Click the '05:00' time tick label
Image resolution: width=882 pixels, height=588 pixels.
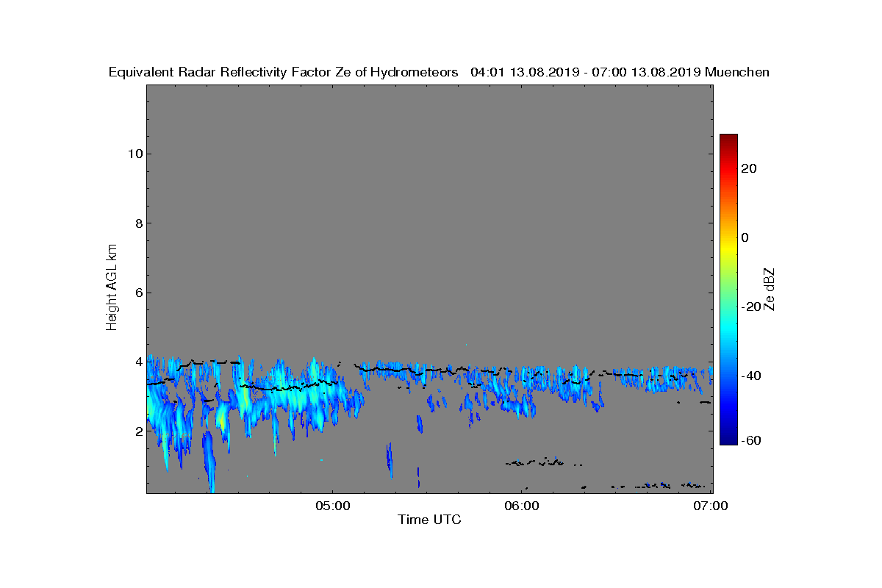click(x=332, y=506)
